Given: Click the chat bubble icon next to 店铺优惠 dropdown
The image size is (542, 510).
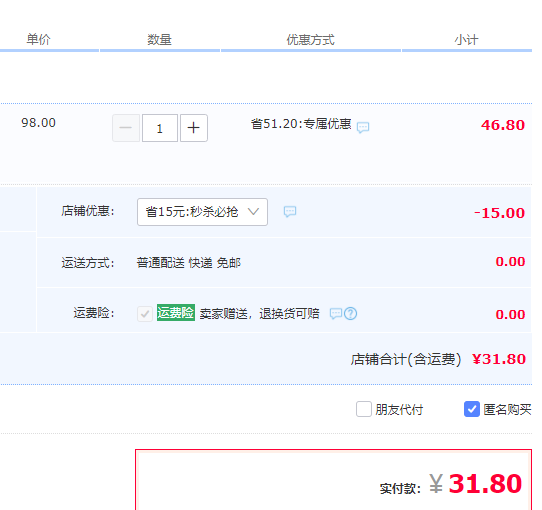Looking at the screenshot, I should pyautogui.click(x=290, y=211).
